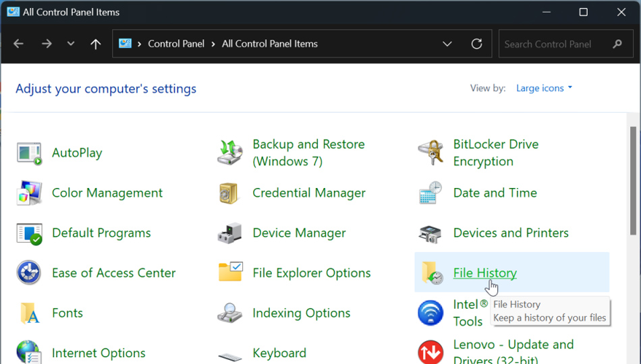Click the Date and Time icon
Viewport: 641px width, 364px height.
pyautogui.click(x=430, y=193)
